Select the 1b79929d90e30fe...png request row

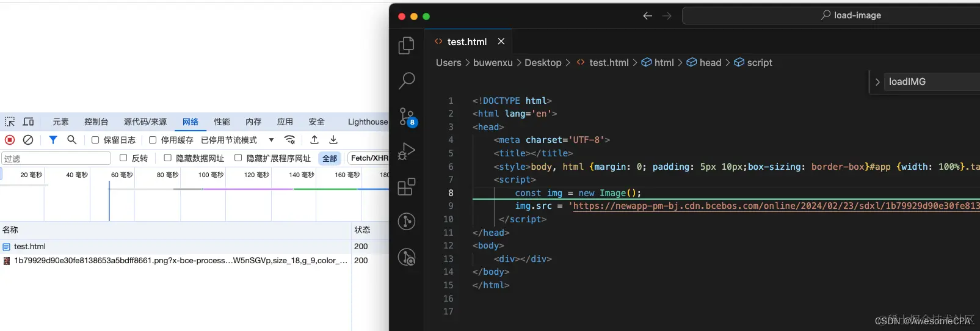pyautogui.click(x=194, y=261)
